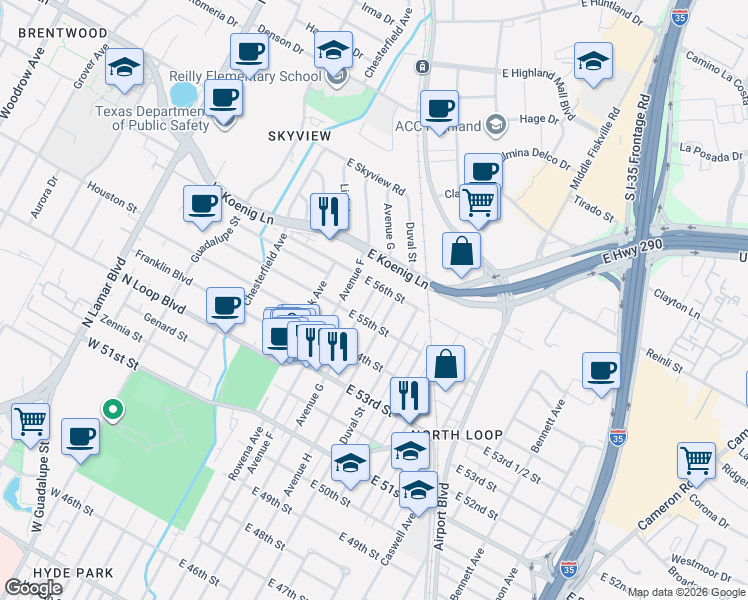Click the N Lamar Blvd street label

104,293
